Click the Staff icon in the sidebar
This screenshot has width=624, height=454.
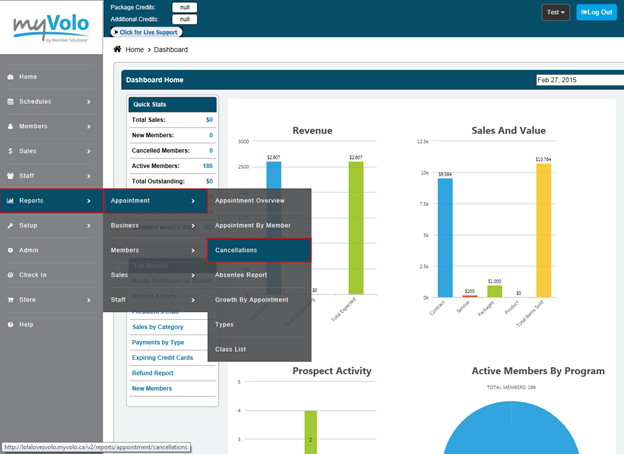pyautogui.click(x=10, y=176)
